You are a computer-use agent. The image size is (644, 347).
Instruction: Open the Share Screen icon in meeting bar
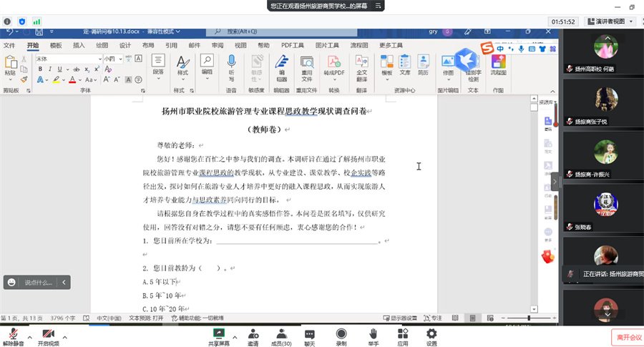(219, 334)
